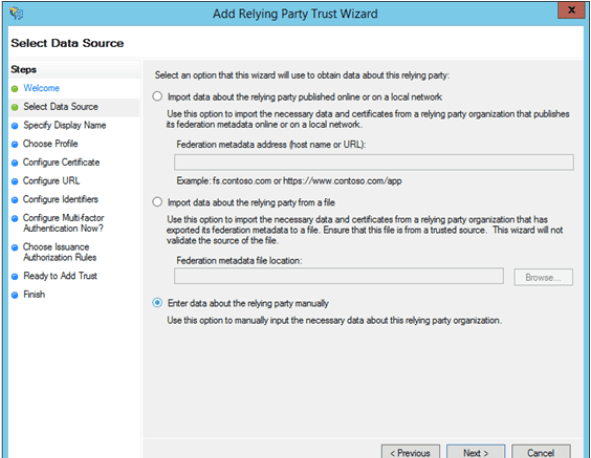Click the Federation metadata file location field
The width and height of the screenshot is (591, 458).
(339, 276)
